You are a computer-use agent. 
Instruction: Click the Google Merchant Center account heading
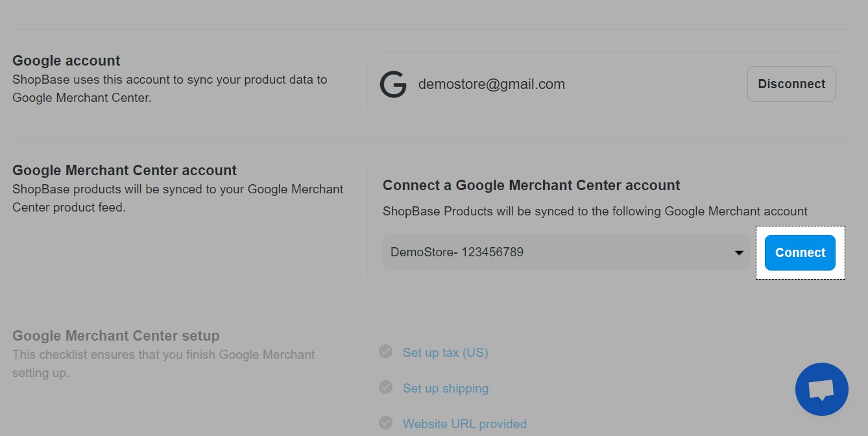125,170
